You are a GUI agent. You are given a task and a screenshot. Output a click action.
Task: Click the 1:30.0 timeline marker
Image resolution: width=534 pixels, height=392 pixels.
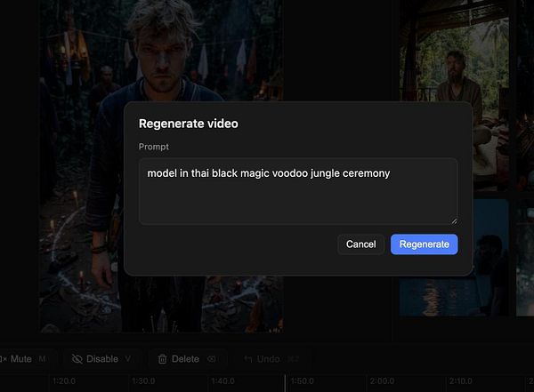[x=143, y=381]
